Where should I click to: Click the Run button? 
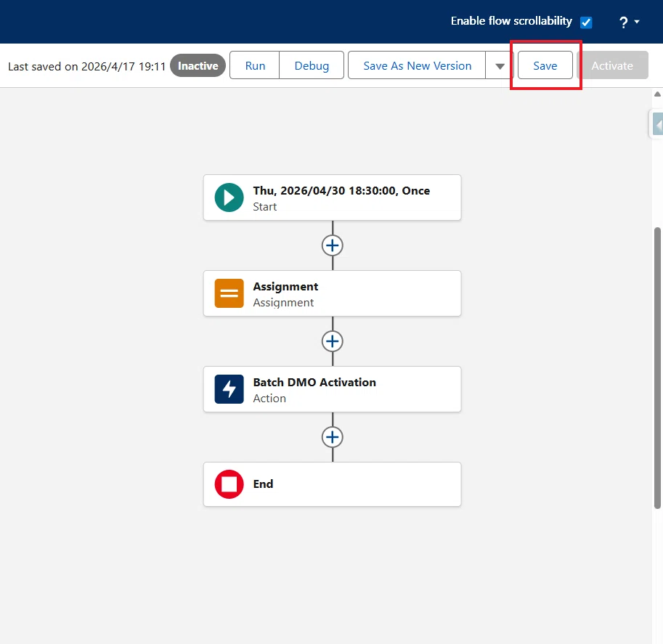pos(255,65)
